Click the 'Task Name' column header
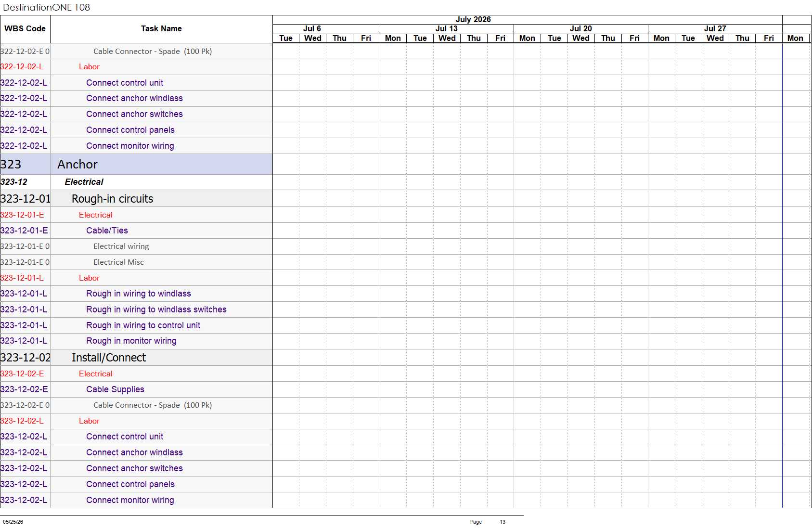 tap(161, 29)
